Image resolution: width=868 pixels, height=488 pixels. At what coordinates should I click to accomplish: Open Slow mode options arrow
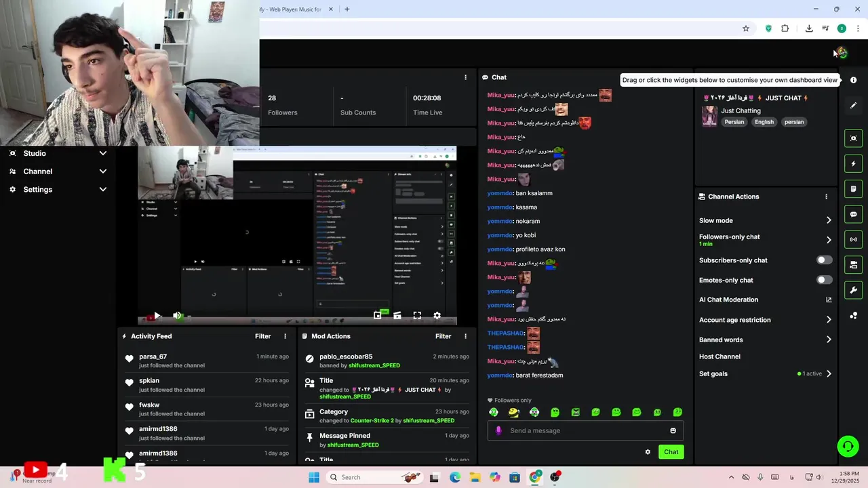click(829, 220)
